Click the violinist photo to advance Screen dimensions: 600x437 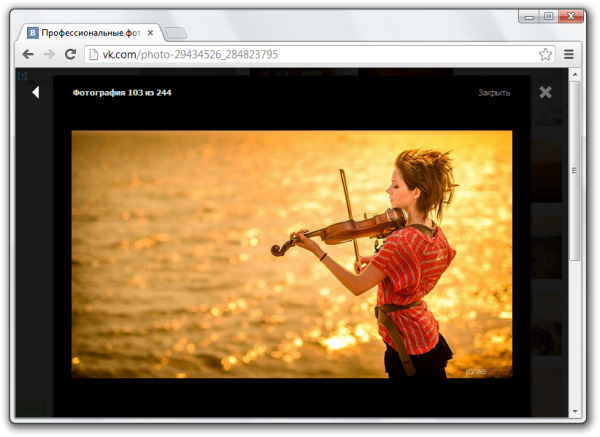click(x=291, y=254)
